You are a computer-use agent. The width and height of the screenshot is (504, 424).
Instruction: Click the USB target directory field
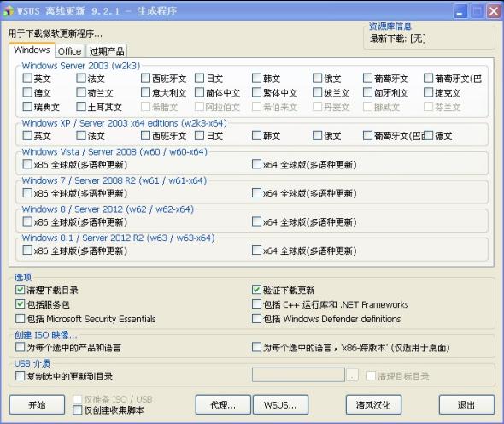point(298,375)
